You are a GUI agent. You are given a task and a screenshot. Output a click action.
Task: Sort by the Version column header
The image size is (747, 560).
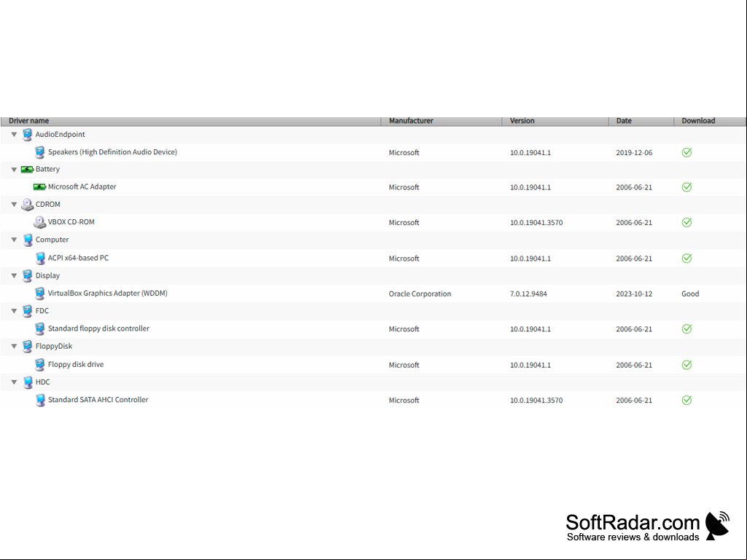click(x=555, y=121)
